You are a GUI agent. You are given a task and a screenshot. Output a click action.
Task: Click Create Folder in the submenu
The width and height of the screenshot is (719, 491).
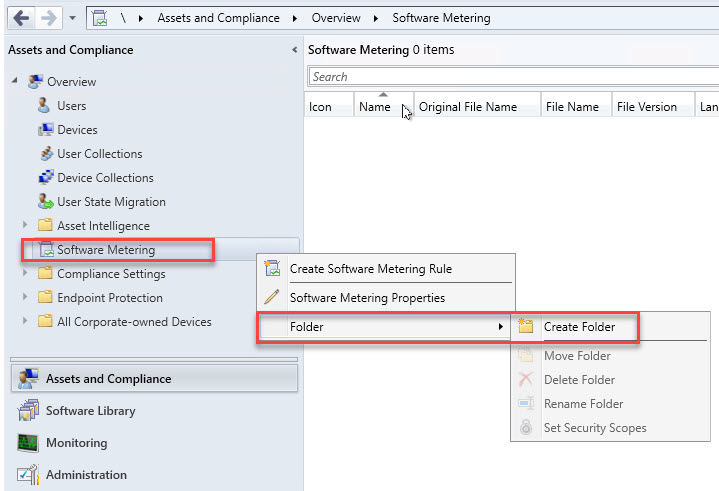(579, 327)
